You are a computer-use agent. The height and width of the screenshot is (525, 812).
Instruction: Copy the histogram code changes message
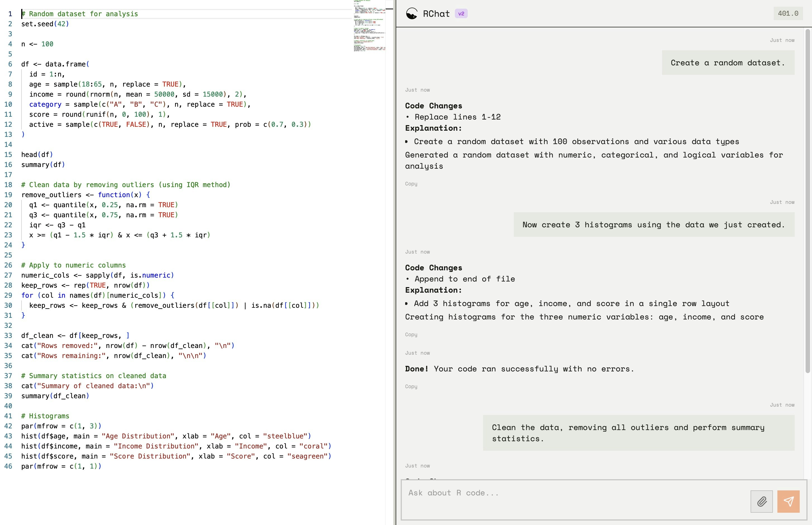click(411, 335)
